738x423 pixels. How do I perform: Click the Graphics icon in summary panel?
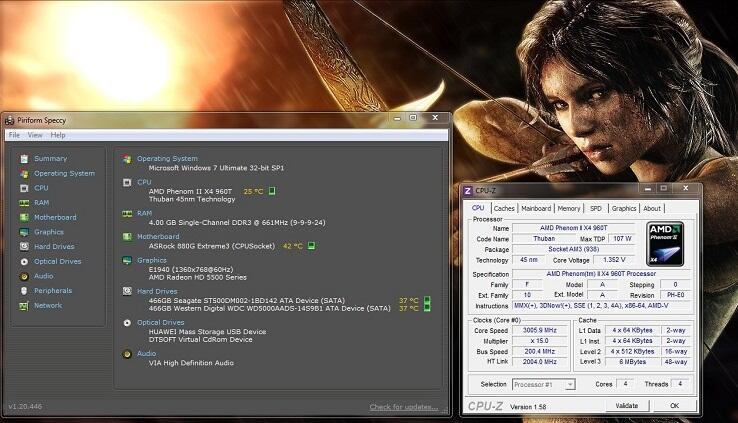tap(127, 260)
